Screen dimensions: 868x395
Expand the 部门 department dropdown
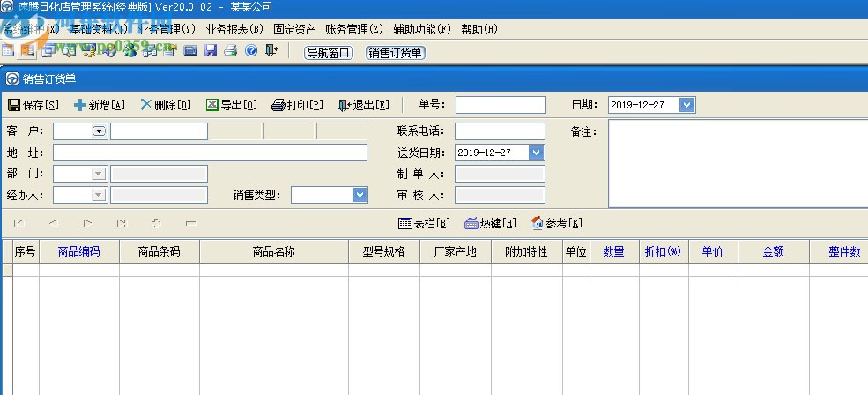99,174
